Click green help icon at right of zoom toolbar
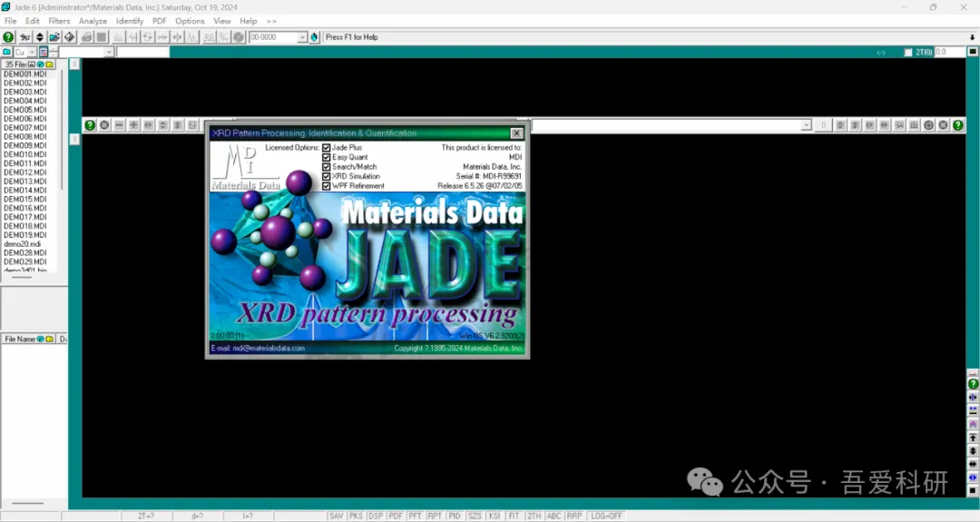 pyautogui.click(x=957, y=125)
